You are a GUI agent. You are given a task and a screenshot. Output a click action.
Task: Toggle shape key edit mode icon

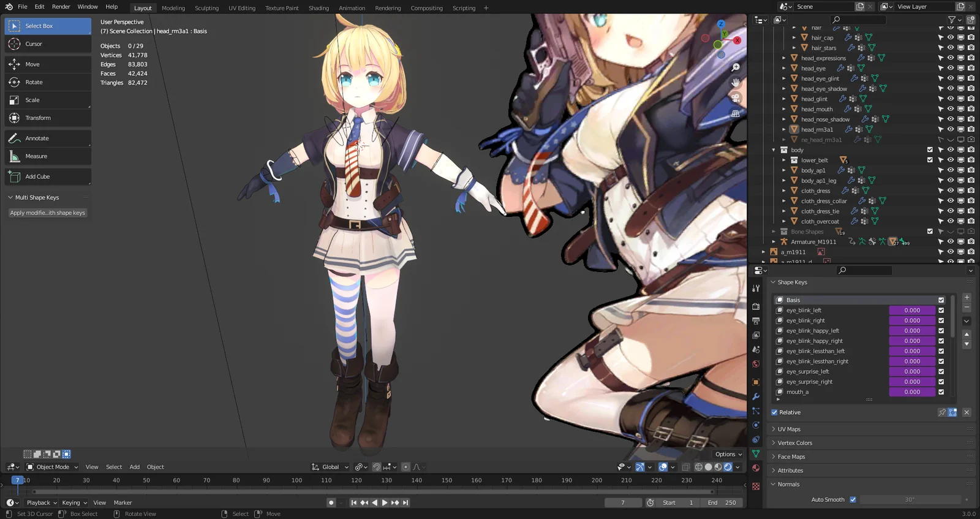(x=952, y=412)
